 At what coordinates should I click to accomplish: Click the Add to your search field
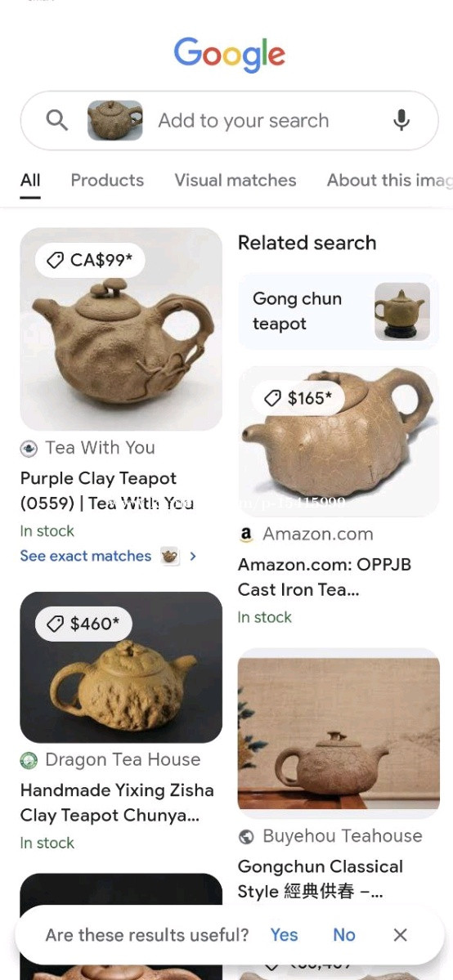click(244, 120)
